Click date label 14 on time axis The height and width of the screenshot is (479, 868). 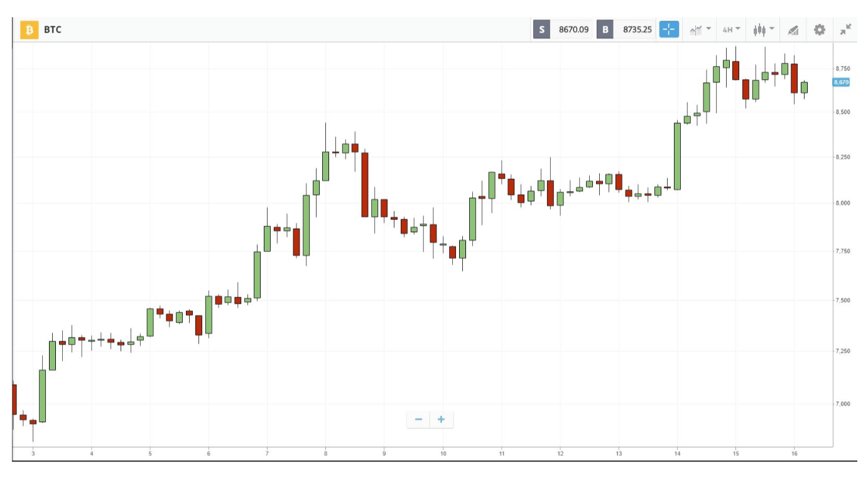(677, 453)
